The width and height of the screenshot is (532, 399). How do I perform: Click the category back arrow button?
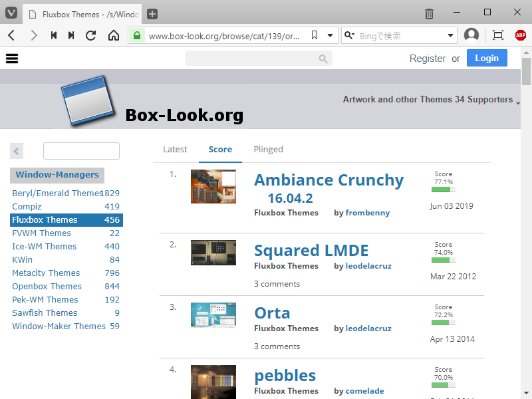[16, 151]
